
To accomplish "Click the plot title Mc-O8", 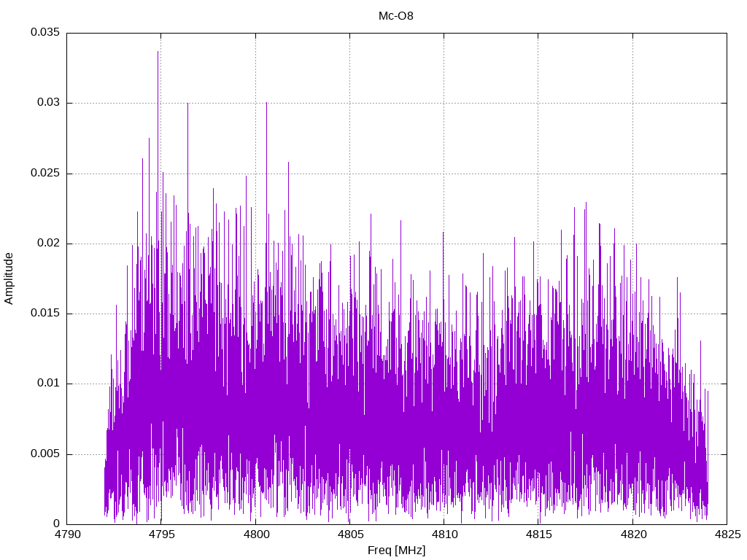I will click(396, 16).
